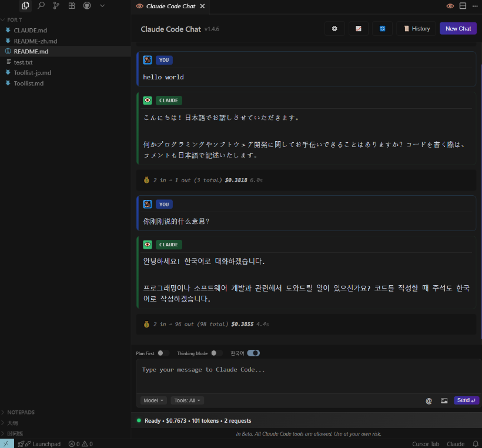This screenshot has width=482, height=448.
Task: Click Cursor Tab in the status bar
Action: click(x=426, y=444)
